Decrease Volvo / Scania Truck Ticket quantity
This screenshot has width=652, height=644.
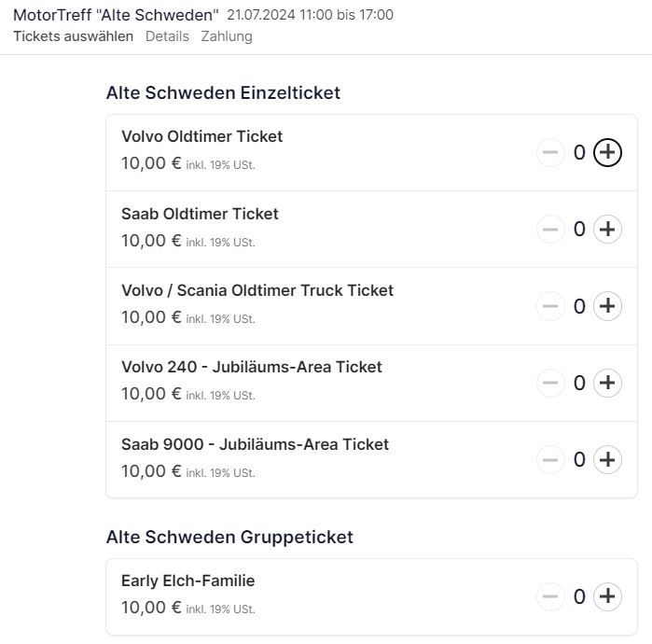[x=550, y=306]
